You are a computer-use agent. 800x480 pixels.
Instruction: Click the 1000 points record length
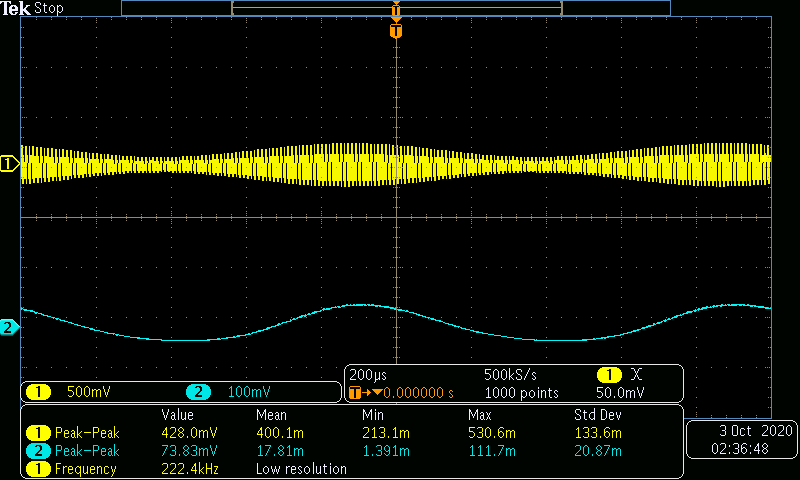(x=521, y=393)
